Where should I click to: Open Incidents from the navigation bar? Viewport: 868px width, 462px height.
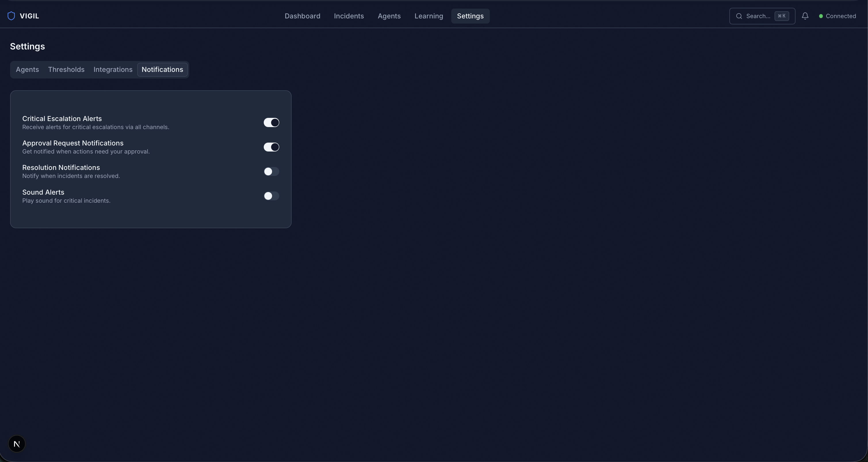pyautogui.click(x=349, y=16)
